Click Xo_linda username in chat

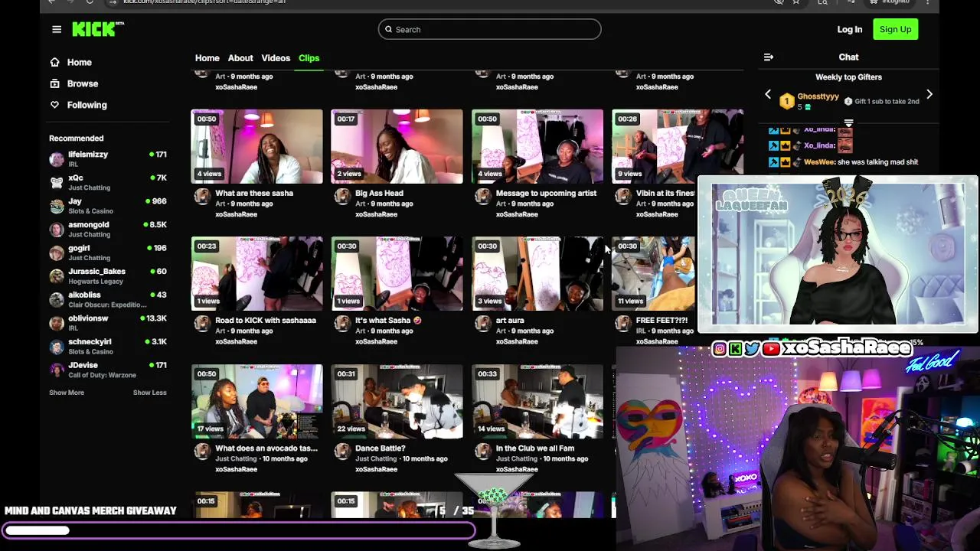[x=819, y=145]
